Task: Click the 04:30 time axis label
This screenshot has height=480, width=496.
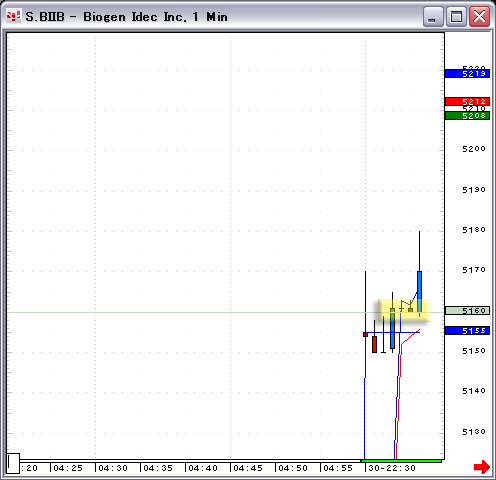Action: 113,468
